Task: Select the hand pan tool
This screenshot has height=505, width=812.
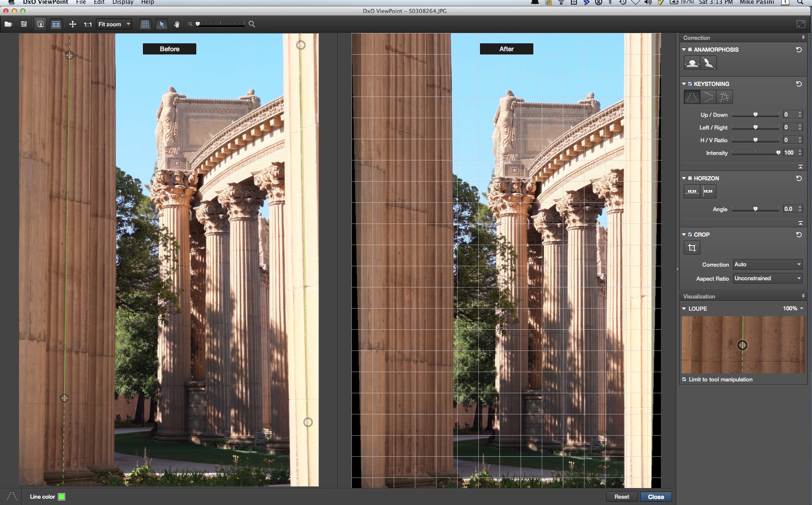Action: pos(177,24)
